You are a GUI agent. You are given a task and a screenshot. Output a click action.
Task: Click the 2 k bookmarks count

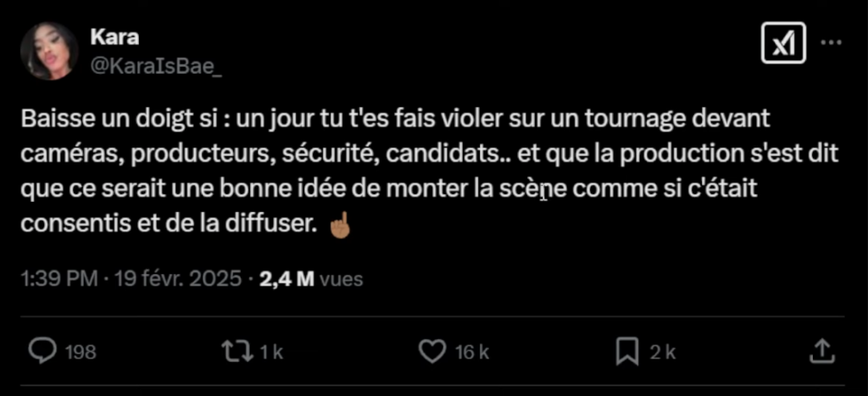pyautogui.click(x=662, y=352)
